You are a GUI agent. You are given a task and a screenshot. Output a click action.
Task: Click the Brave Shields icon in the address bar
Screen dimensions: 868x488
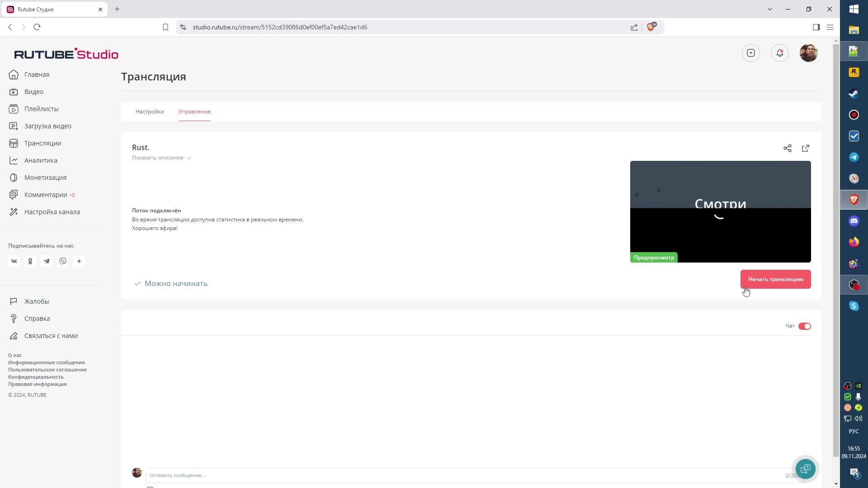[651, 27]
